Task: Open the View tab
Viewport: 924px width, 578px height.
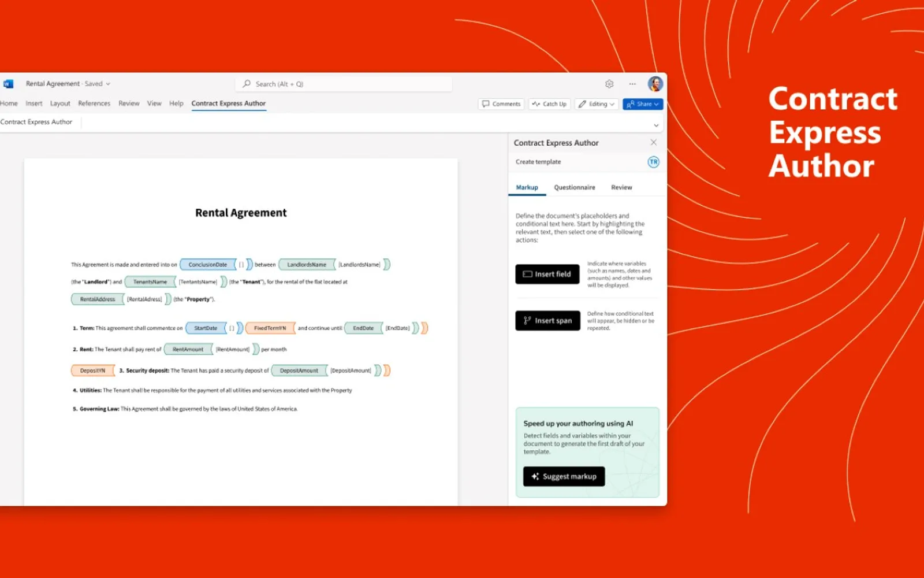Action: click(154, 103)
